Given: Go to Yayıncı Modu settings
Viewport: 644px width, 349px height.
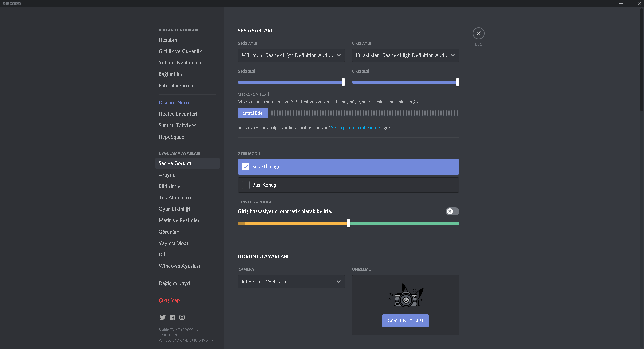Looking at the screenshot, I should pos(187,243).
